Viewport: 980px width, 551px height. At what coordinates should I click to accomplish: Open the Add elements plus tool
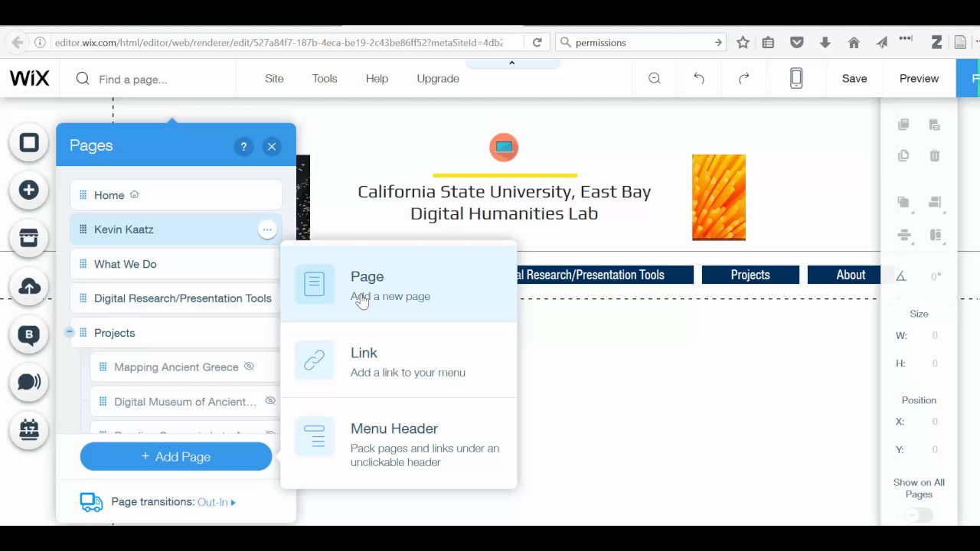tap(29, 190)
